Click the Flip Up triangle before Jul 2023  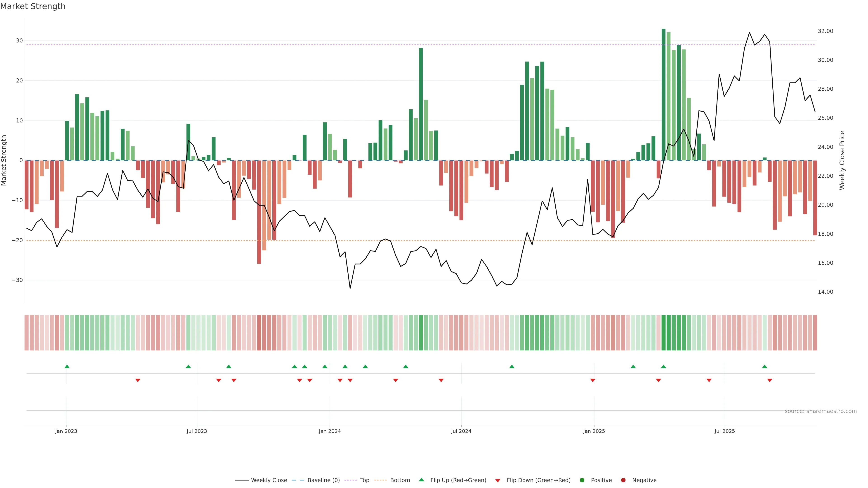coord(188,366)
